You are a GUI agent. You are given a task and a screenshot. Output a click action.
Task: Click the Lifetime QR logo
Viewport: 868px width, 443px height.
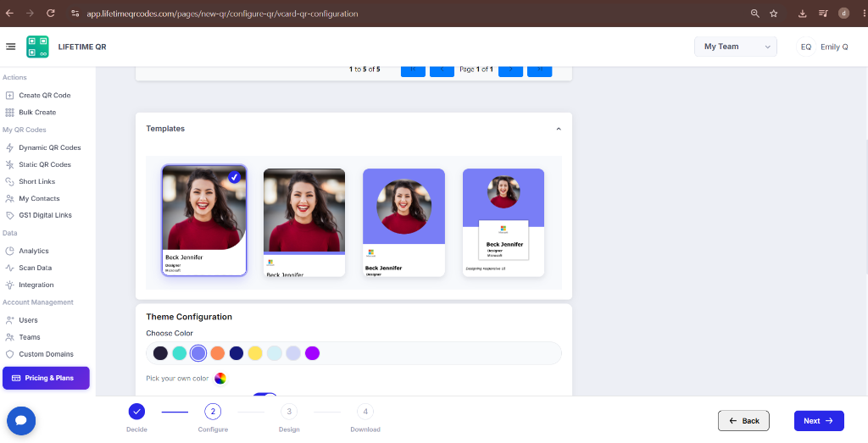(37, 47)
